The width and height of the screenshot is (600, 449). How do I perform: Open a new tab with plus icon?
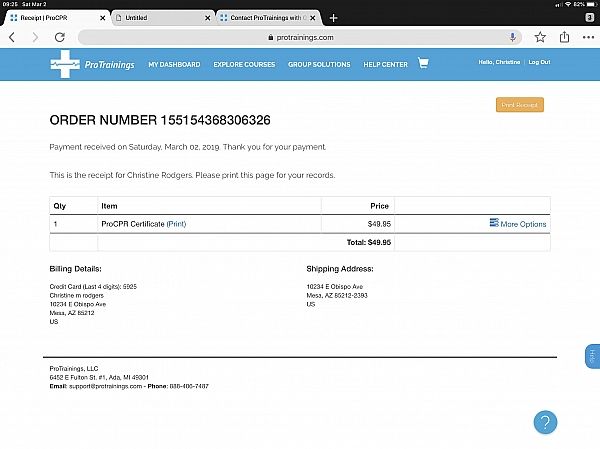(333, 18)
